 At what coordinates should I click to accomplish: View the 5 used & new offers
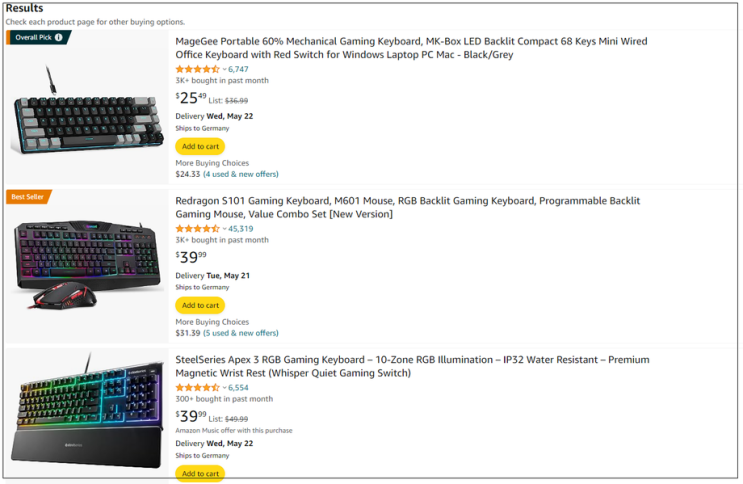click(241, 333)
